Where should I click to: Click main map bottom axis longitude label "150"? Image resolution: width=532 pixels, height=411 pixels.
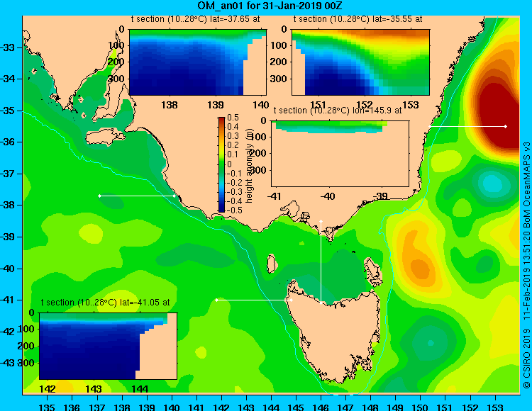coord(420,407)
